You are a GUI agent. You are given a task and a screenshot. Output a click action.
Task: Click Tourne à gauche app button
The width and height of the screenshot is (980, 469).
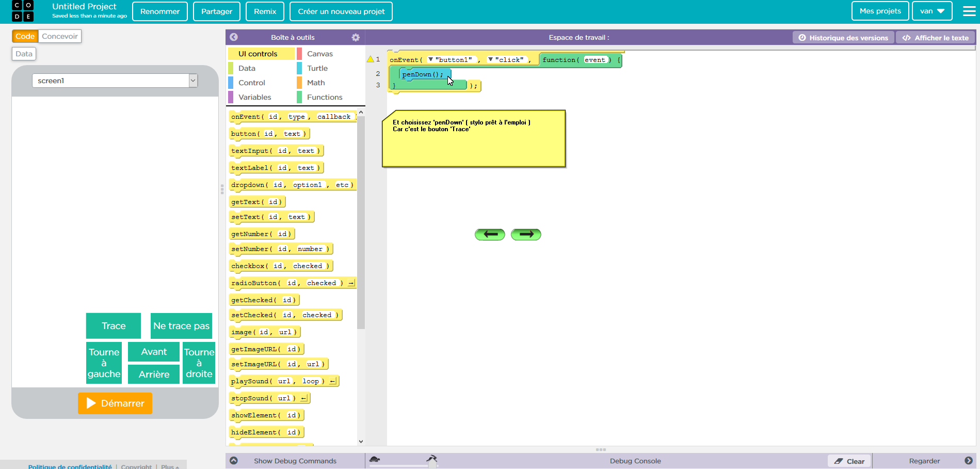104,363
